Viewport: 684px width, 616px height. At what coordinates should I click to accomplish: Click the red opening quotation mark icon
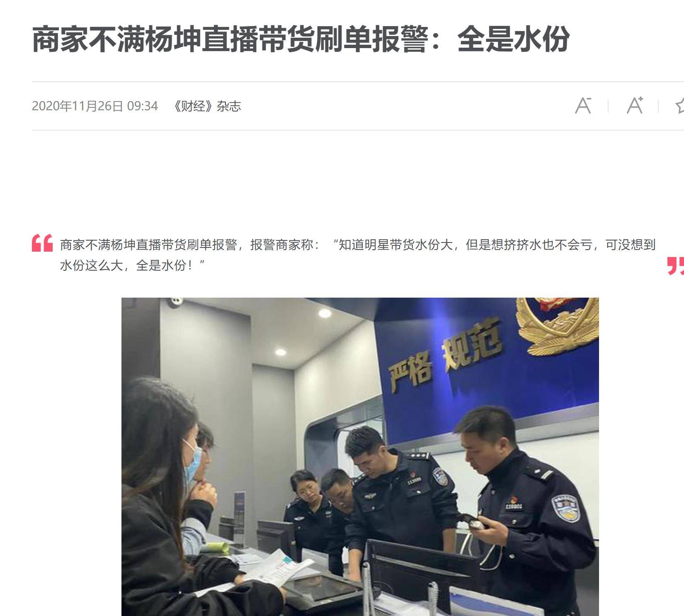[x=42, y=243]
